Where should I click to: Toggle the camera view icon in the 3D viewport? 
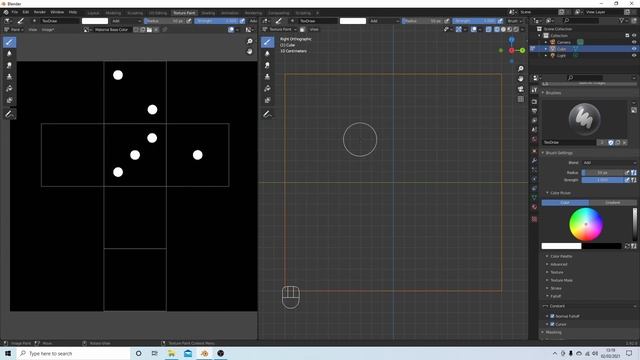tap(520, 89)
